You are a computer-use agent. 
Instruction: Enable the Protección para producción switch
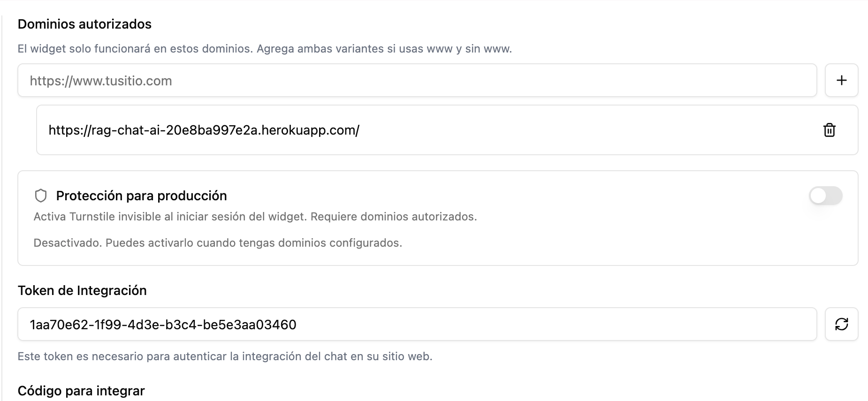tap(826, 196)
